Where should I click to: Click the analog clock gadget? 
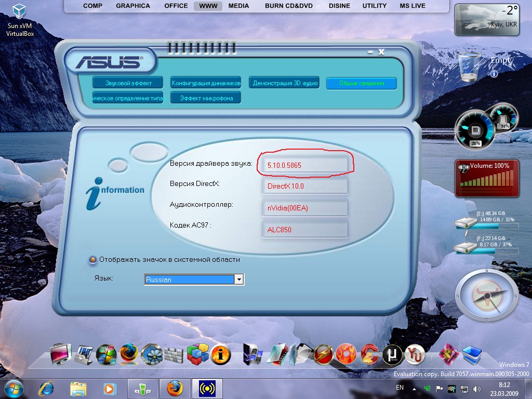coord(487,296)
